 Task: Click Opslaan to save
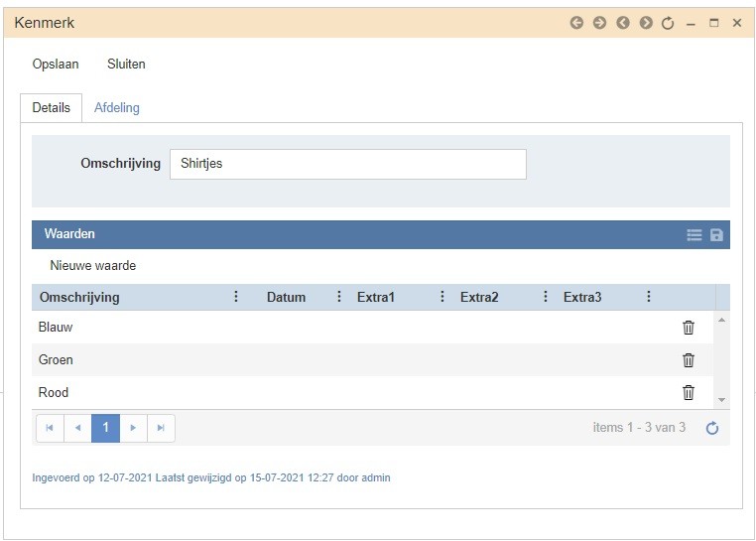(x=56, y=65)
